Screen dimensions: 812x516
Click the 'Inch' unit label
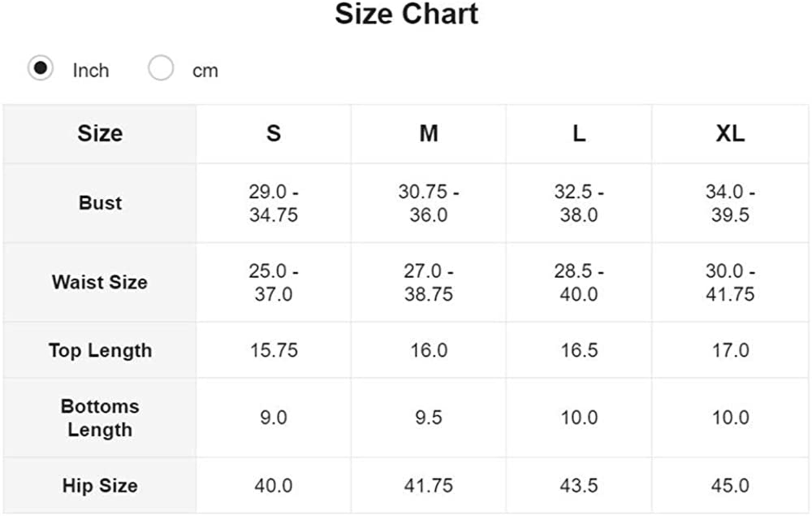tap(90, 70)
